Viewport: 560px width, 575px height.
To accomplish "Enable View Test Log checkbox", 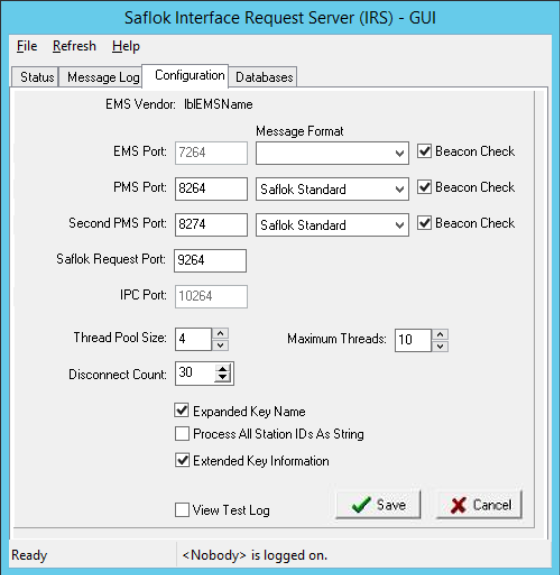I will click(182, 510).
